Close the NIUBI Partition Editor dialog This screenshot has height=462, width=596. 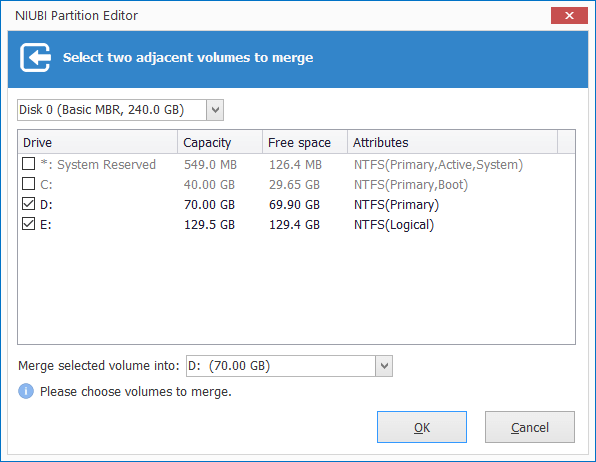[x=569, y=16]
